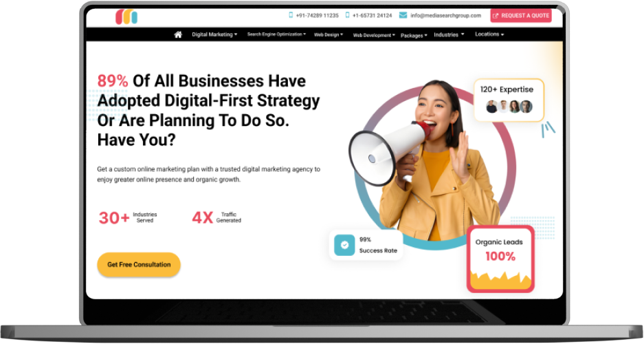Click the envelope email icon
Viewport: 644px width, 344px height.
coord(403,16)
